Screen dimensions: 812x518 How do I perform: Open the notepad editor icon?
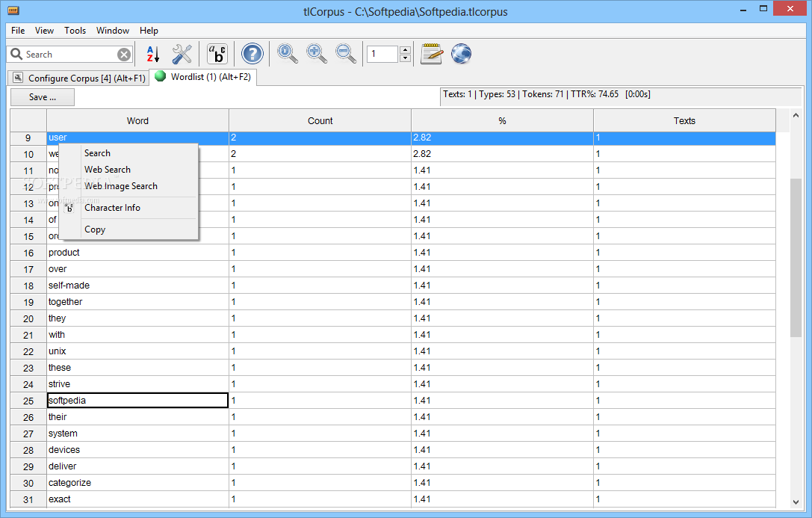pos(431,54)
